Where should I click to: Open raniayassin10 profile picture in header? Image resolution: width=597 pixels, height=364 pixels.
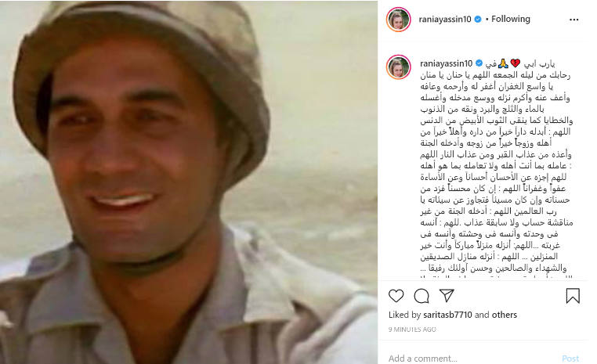(399, 19)
